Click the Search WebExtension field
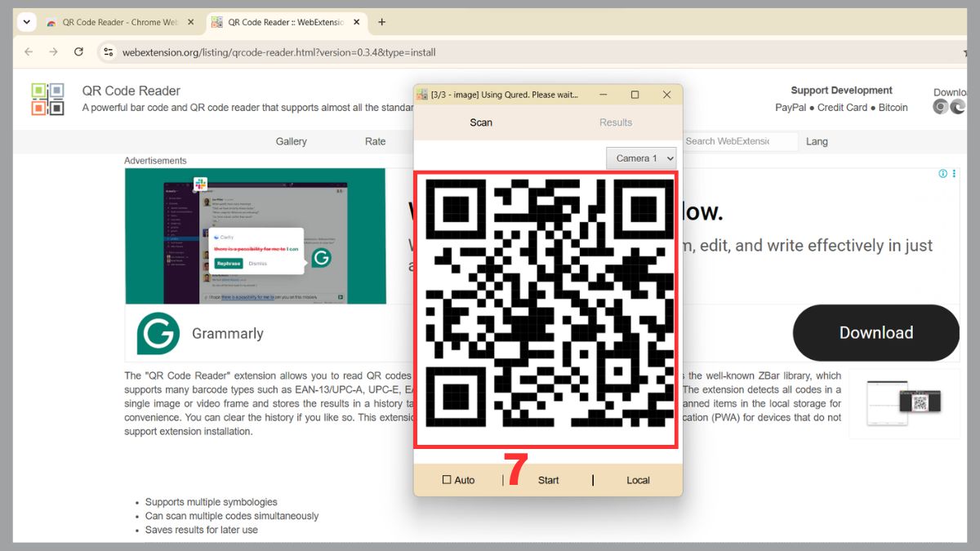 (740, 141)
